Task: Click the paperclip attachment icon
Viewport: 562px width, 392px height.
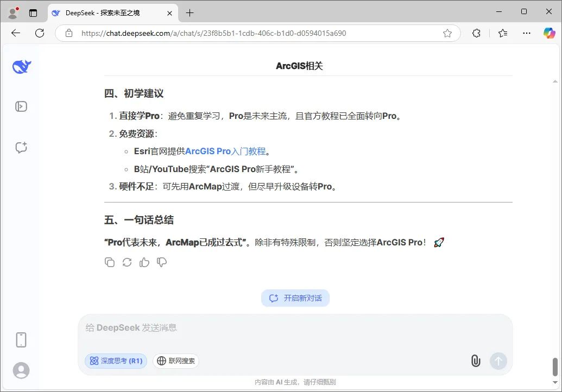Action: [x=476, y=361]
